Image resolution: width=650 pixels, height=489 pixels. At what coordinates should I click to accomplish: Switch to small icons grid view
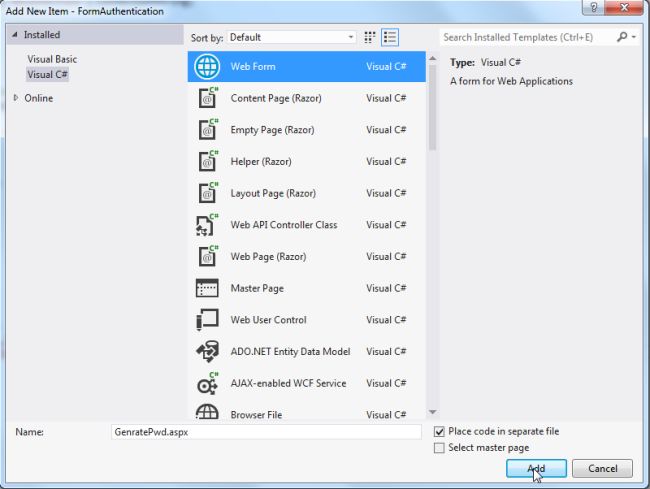pyautogui.click(x=369, y=37)
